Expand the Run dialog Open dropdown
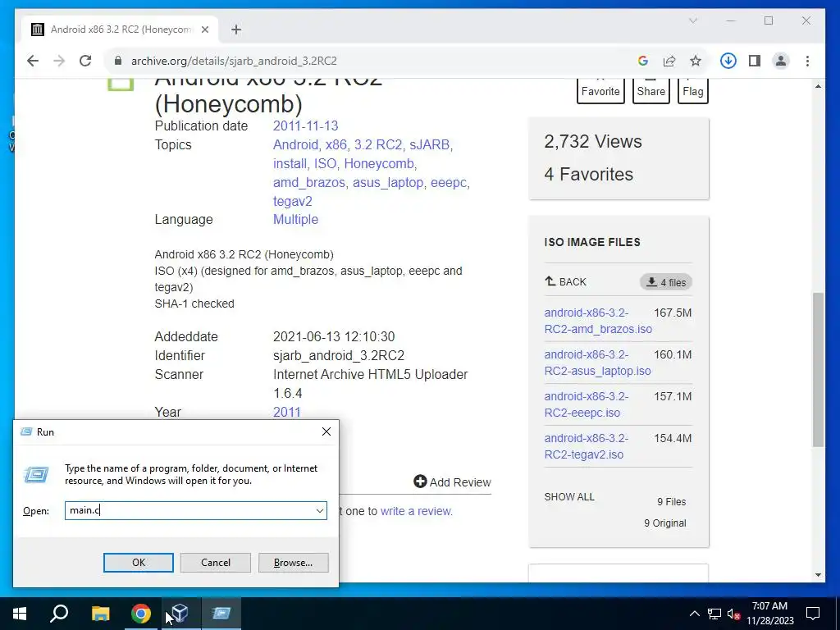 click(320, 510)
